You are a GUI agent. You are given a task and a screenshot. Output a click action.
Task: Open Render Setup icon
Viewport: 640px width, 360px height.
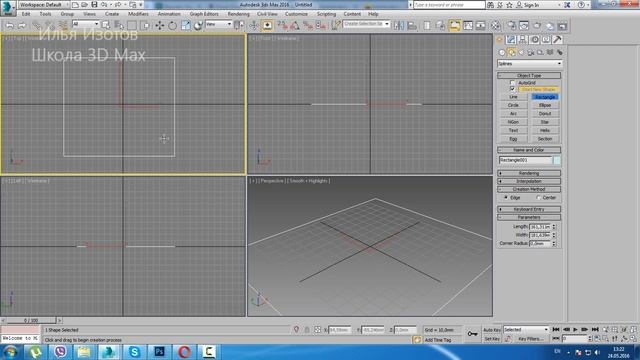pyautogui.click(x=511, y=25)
